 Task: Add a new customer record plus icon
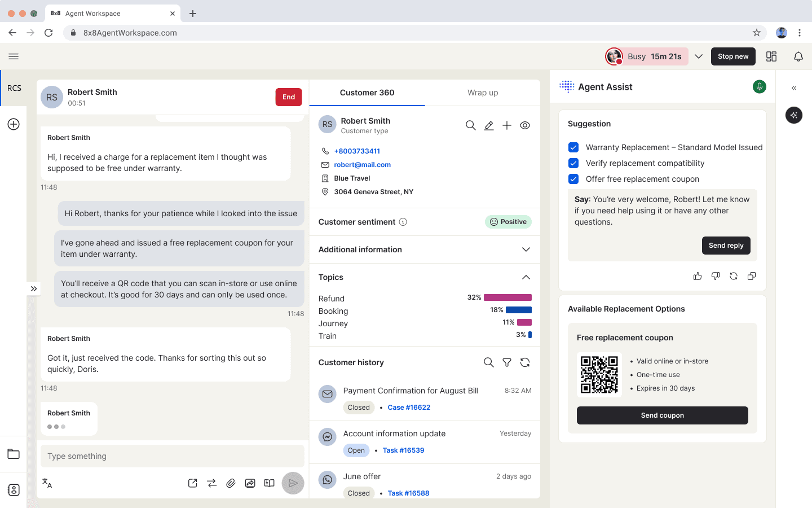tap(507, 125)
